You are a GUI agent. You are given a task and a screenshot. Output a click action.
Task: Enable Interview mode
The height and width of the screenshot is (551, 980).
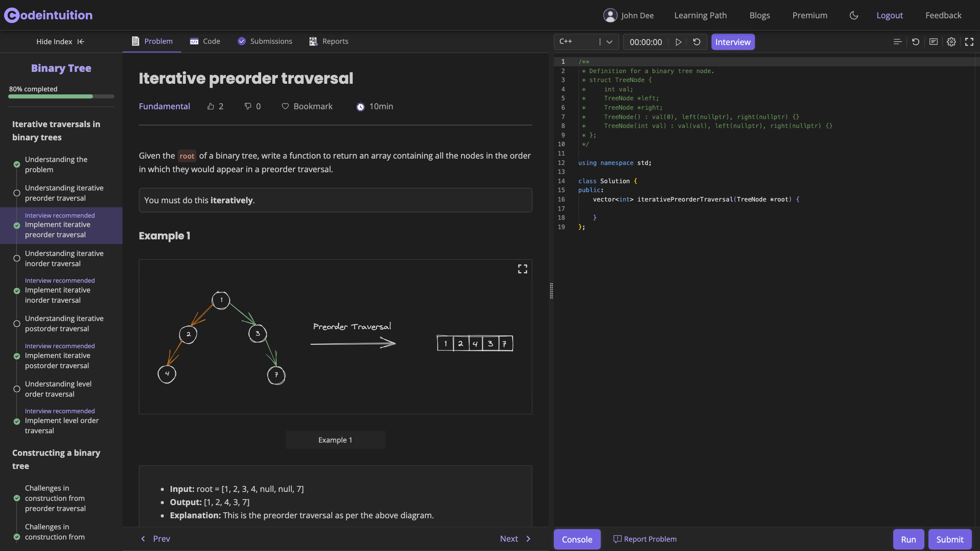(733, 42)
